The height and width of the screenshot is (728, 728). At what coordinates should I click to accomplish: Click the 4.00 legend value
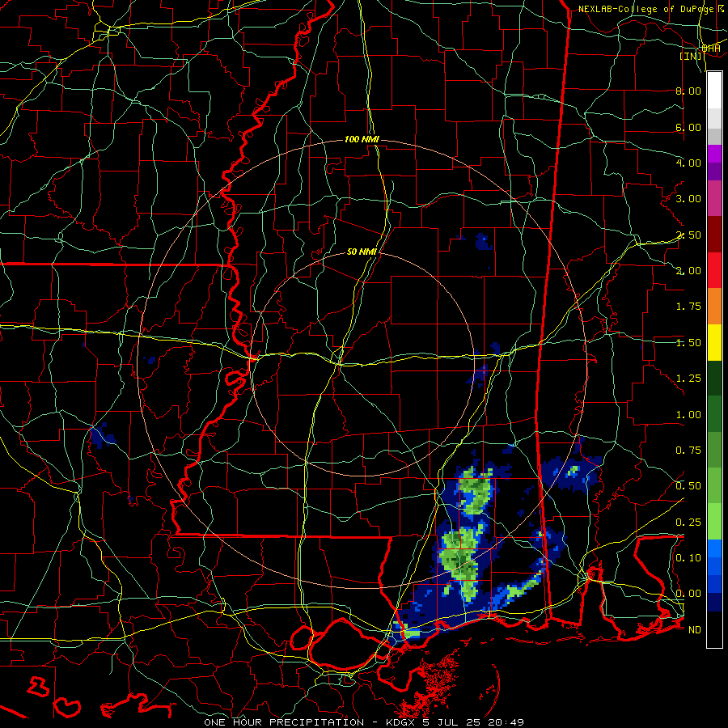[x=688, y=163]
